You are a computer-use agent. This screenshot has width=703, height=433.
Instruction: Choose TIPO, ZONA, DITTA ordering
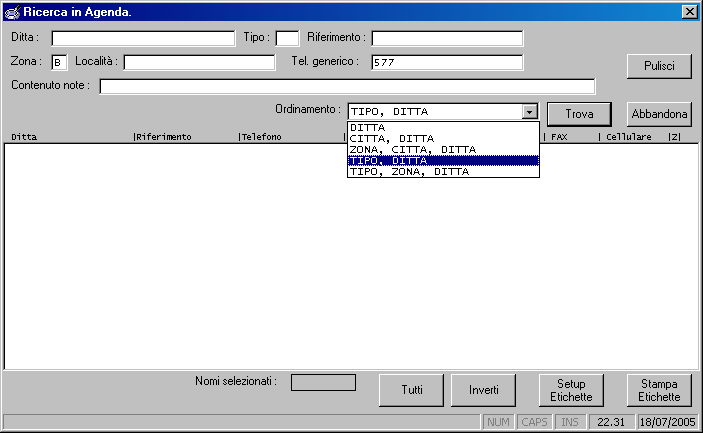pyautogui.click(x=443, y=172)
